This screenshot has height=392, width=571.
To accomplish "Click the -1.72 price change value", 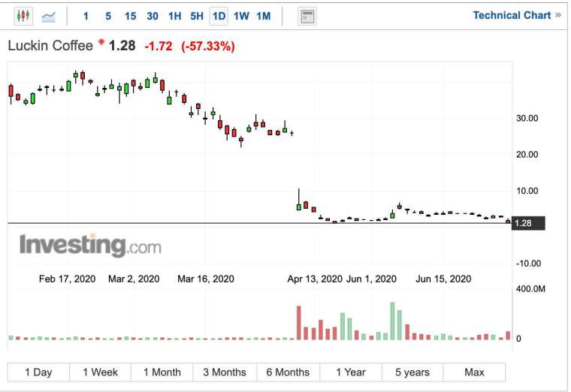I will (158, 47).
